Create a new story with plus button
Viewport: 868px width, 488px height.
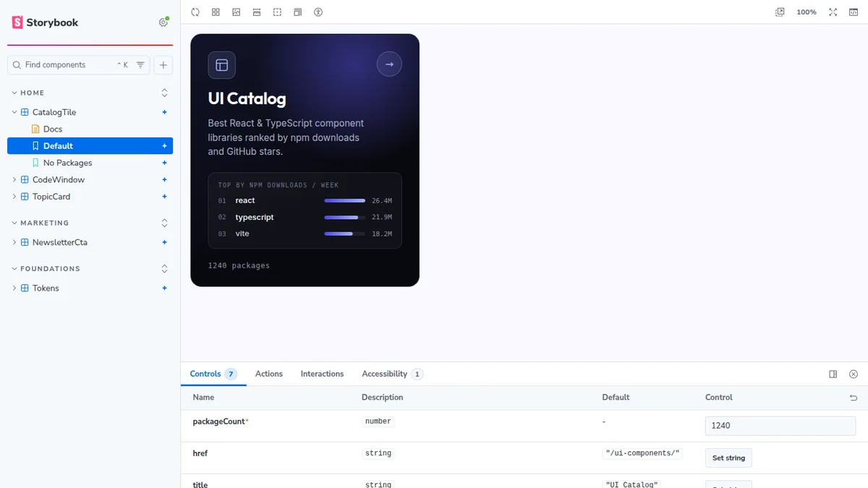point(163,65)
